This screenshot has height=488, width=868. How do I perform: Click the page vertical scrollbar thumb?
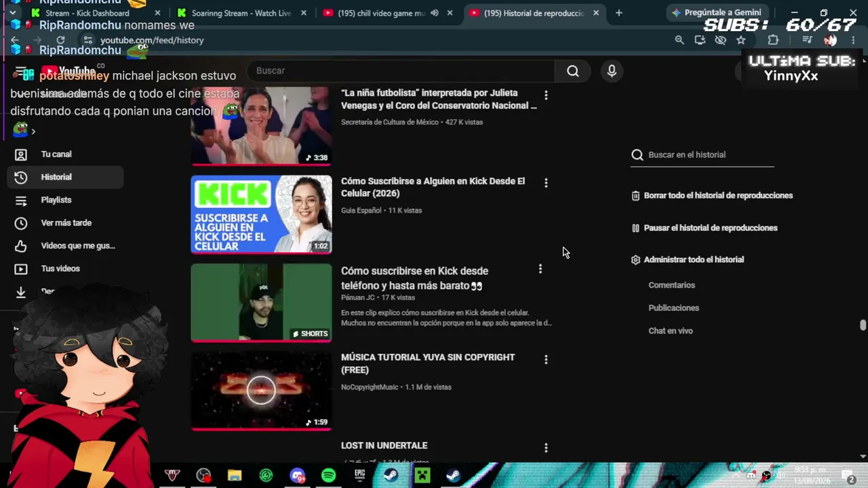click(x=863, y=325)
